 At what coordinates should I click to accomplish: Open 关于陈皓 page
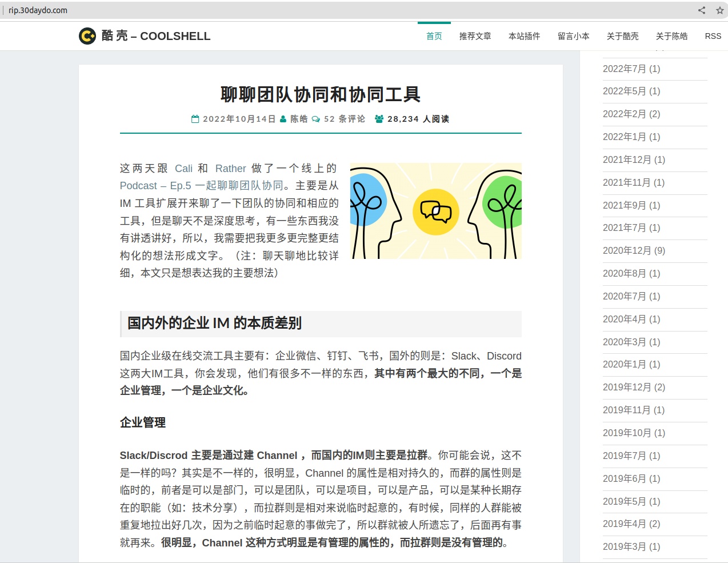coord(672,36)
